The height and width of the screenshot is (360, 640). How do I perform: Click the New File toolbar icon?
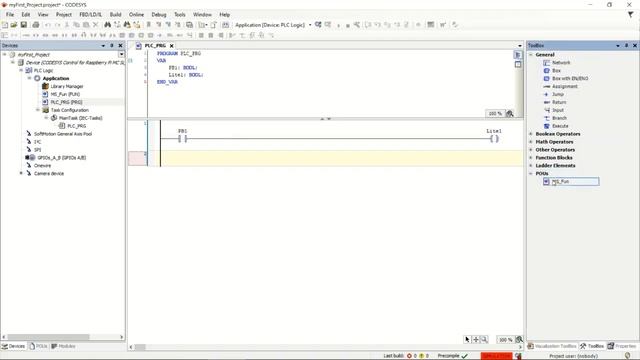(x=5, y=25)
